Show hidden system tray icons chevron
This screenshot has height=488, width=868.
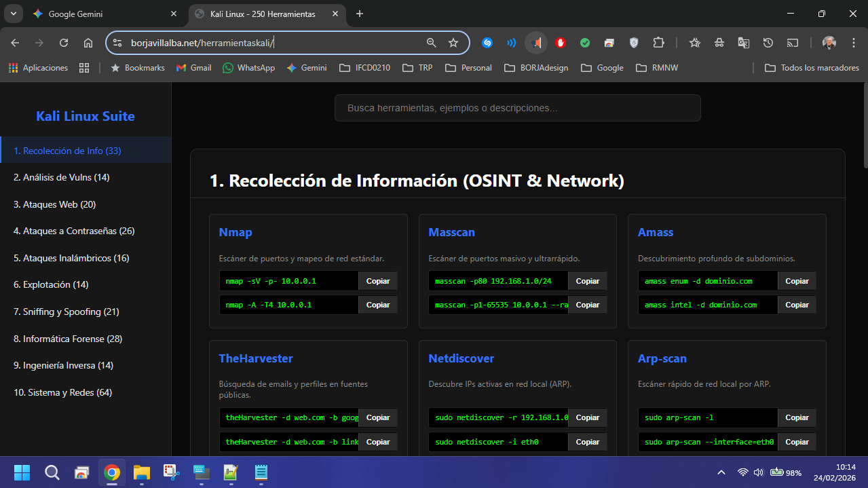pyautogui.click(x=721, y=472)
